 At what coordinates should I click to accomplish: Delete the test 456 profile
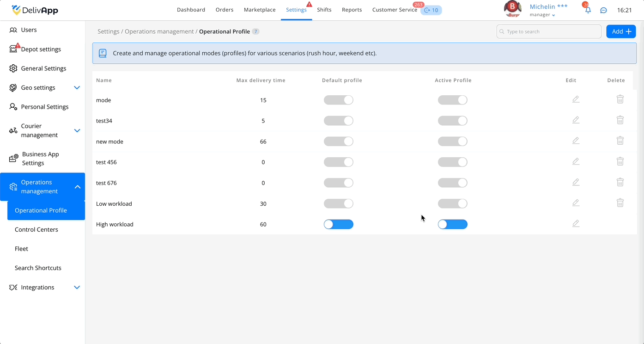pyautogui.click(x=620, y=161)
